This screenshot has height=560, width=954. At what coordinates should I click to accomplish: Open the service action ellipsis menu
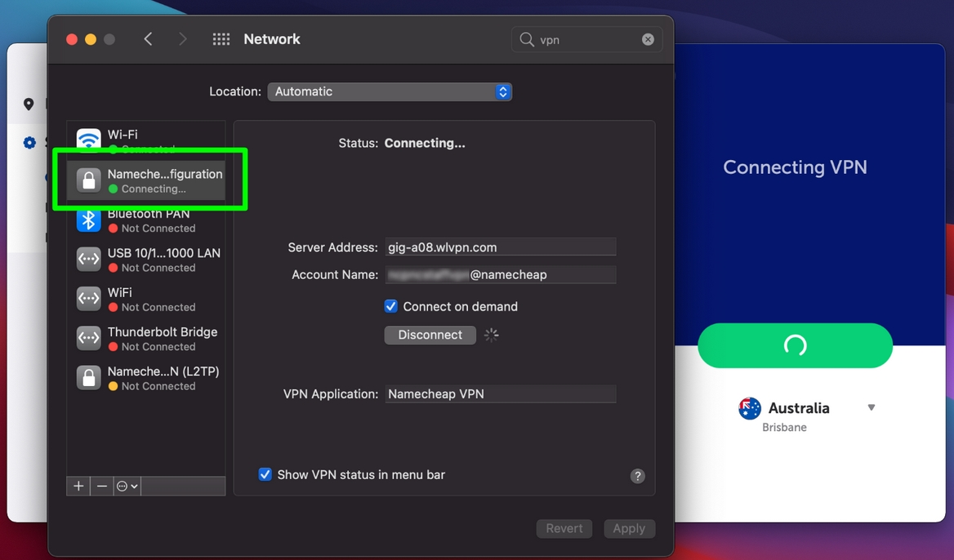pos(127,486)
